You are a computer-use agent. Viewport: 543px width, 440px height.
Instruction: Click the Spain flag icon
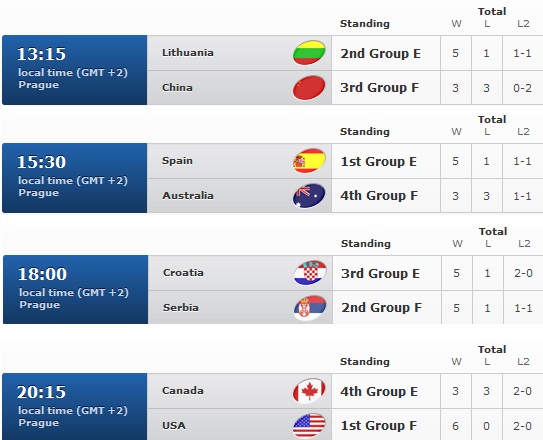[x=309, y=161]
